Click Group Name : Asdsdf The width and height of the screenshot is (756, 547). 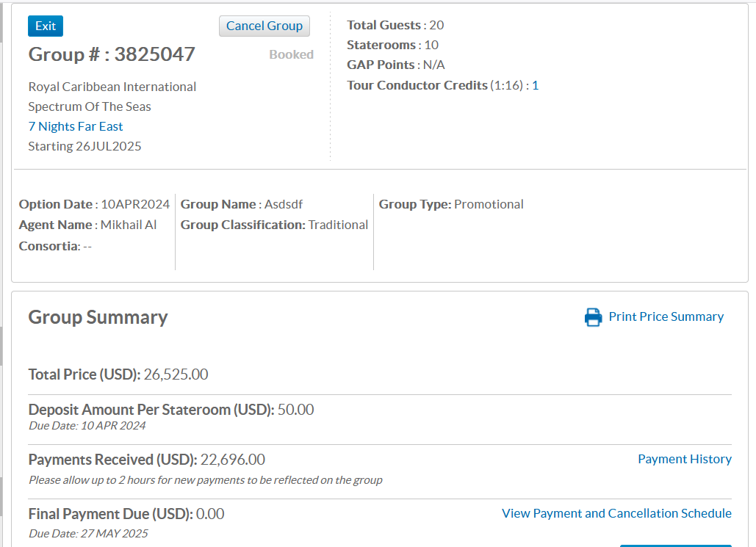click(x=242, y=204)
